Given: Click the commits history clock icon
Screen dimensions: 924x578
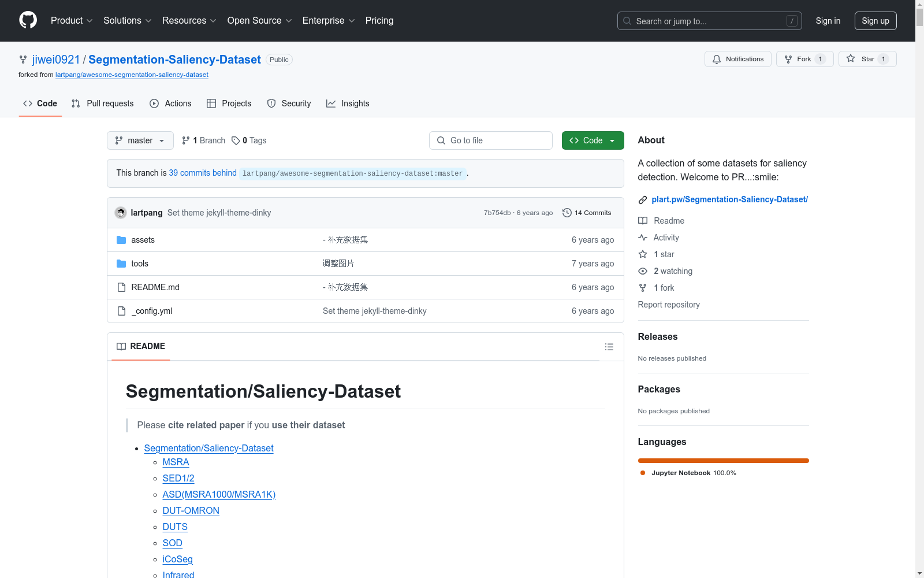Looking at the screenshot, I should coord(567,213).
